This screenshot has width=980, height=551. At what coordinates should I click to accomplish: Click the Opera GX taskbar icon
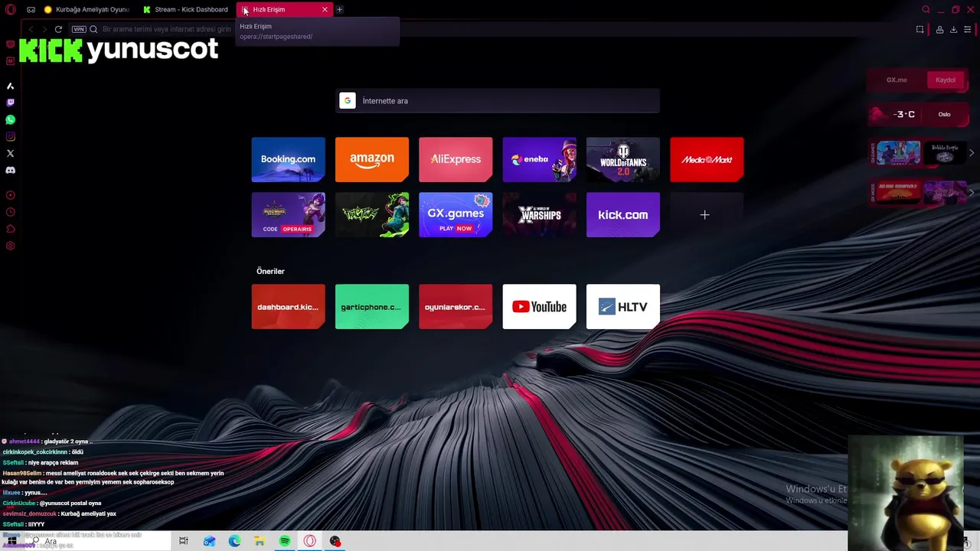tap(310, 541)
